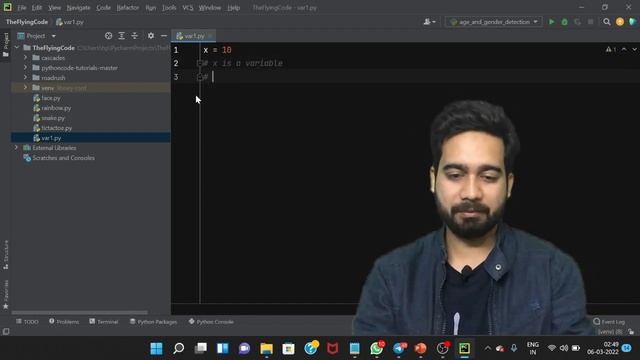
Task: Open Windows Start menu on taskbar
Action: 156,348
